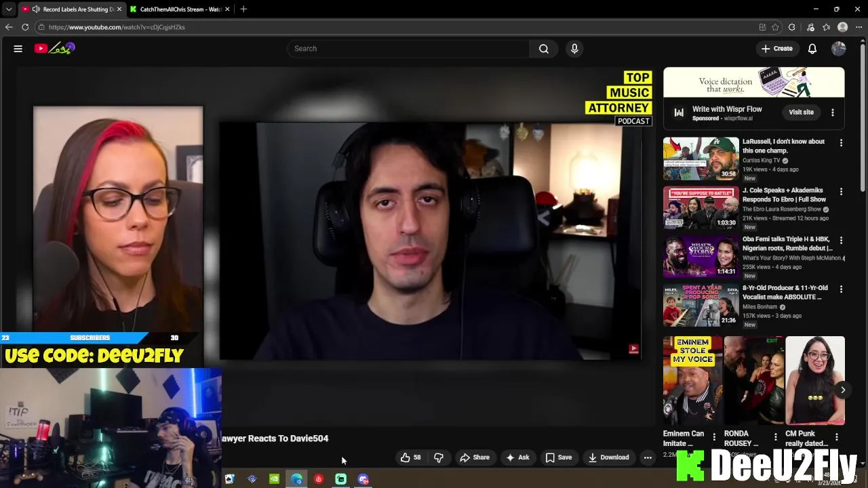Viewport: 868px width, 488px height.
Task: Select the youtube.com address bar URL
Action: click(117, 27)
